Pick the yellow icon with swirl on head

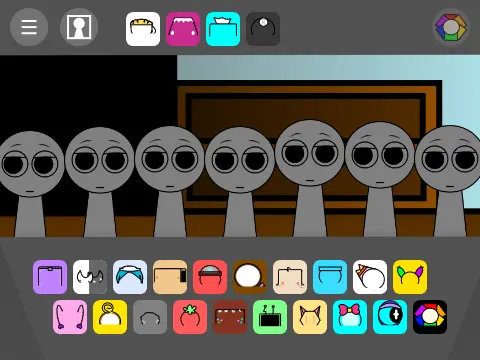110,317
